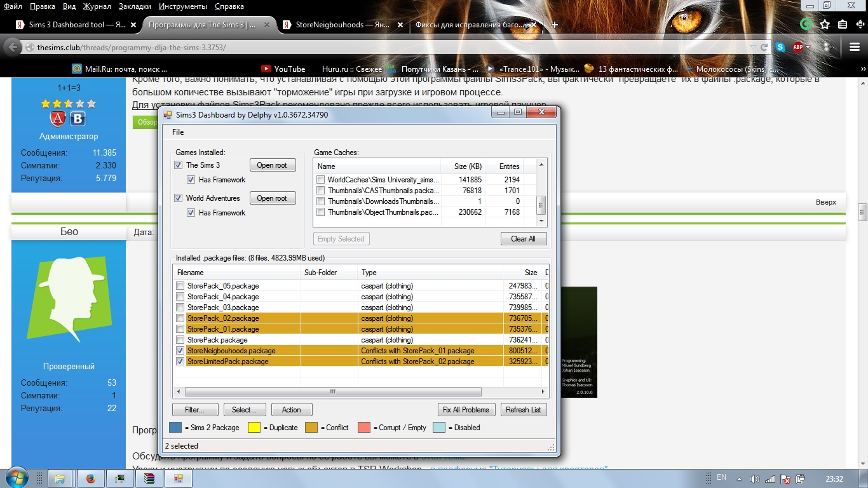Check the CASThumbnails cache checkbox
Viewport: 868px width, 488px height.
coord(321,191)
